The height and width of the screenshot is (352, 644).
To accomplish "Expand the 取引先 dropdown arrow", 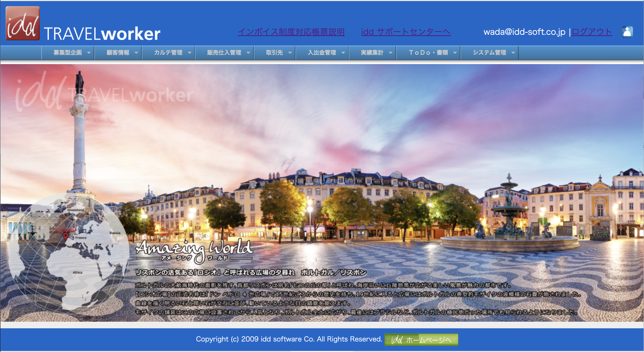I will click(x=290, y=53).
